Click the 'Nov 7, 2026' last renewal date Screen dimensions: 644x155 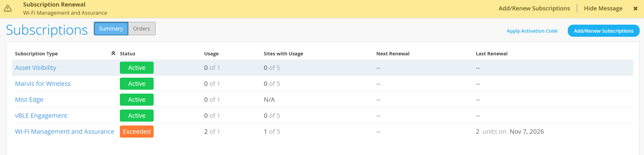pos(527,132)
